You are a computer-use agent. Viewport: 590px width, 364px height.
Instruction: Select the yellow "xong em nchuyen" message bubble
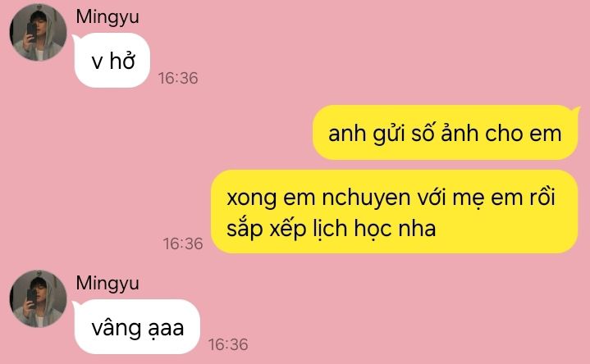point(394,212)
